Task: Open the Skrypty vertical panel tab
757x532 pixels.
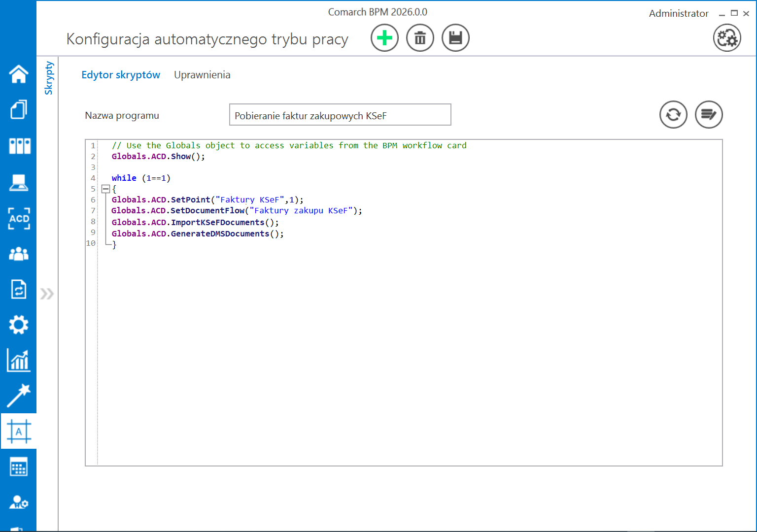Action: tap(48, 78)
